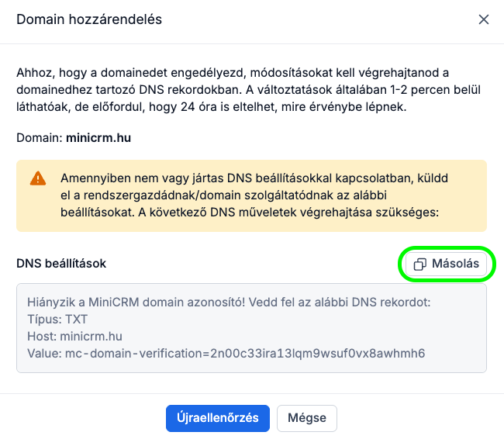Screen dimensions: 504x439
Task: Click the bold minicrm.hu domain name
Action: [x=100, y=139]
